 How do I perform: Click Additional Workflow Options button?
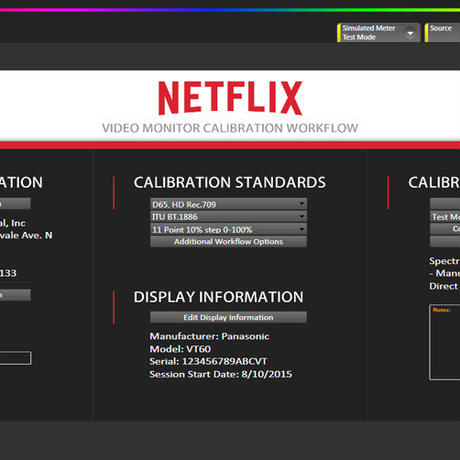228,242
